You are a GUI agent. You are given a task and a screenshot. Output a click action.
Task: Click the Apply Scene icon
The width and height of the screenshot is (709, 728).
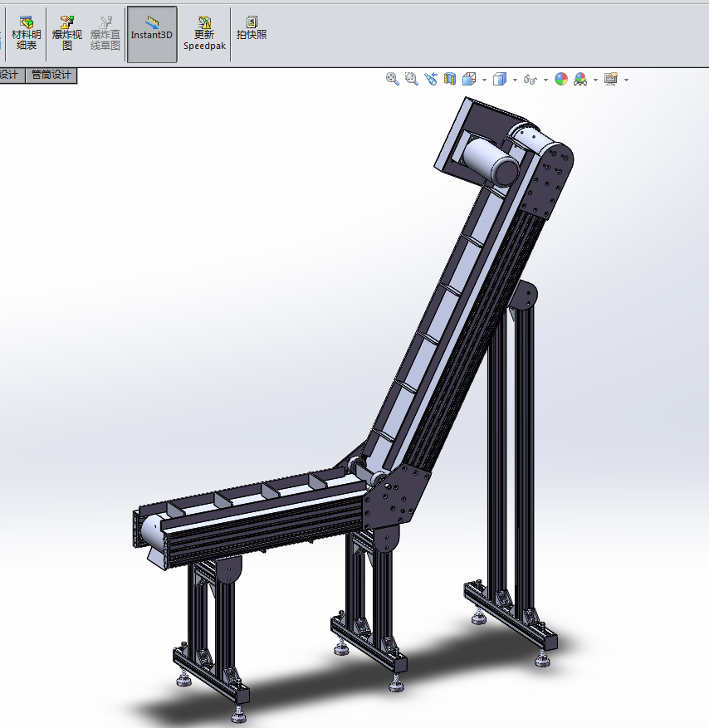coord(580,79)
